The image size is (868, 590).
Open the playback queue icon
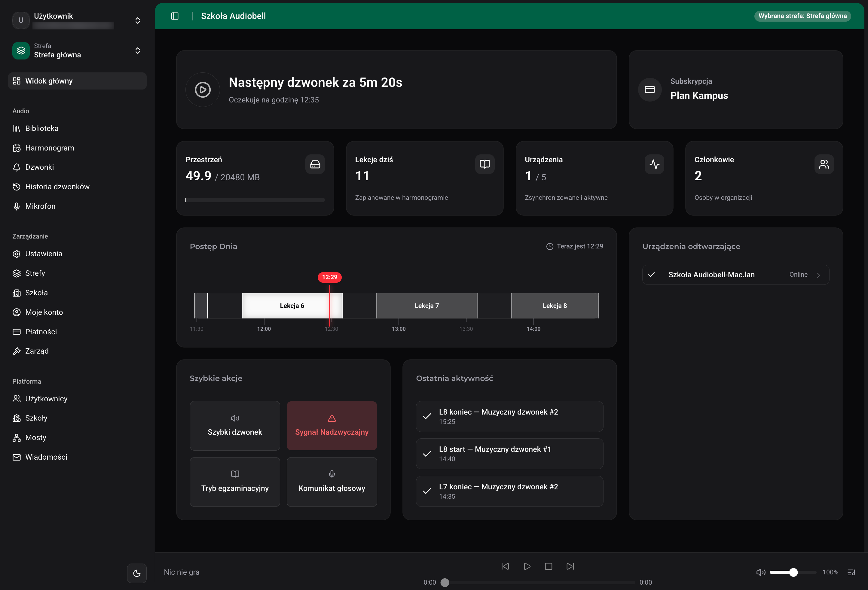click(851, 572)
